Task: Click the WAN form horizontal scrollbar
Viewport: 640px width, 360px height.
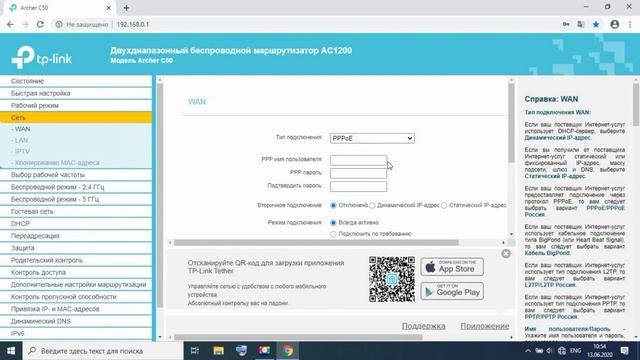Action: pyautogui.click(x=316, y=242)
